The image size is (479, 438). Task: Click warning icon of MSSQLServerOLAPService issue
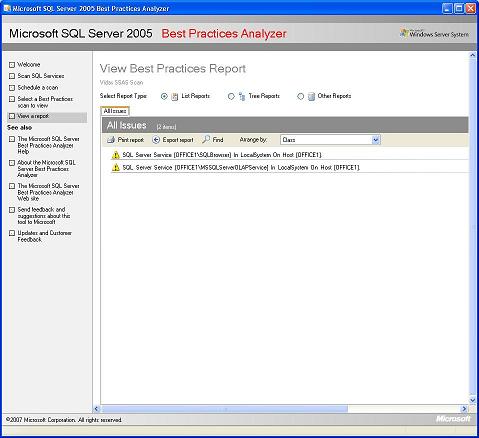[x=116, y=167]
